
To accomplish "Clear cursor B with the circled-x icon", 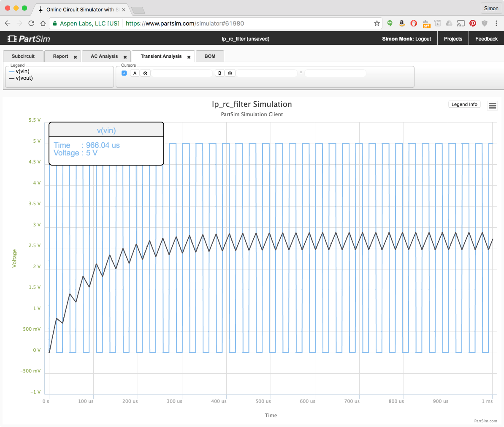I will tap(230, 73).
